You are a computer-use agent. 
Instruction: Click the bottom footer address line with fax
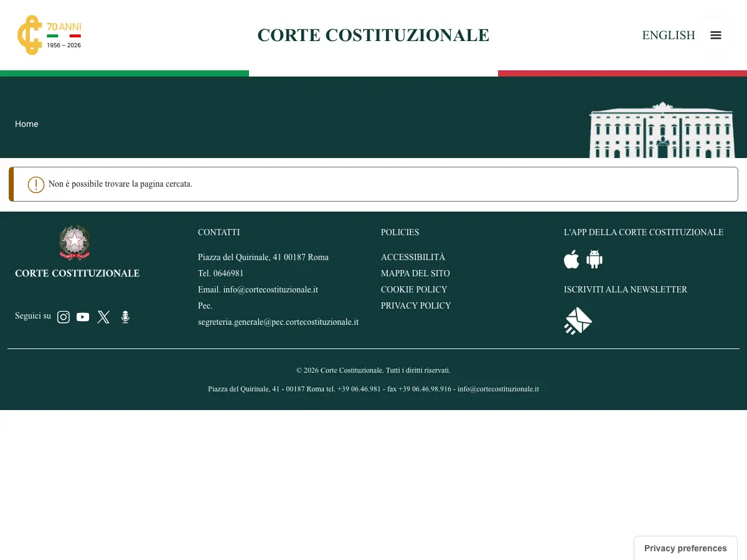point(374,389)
